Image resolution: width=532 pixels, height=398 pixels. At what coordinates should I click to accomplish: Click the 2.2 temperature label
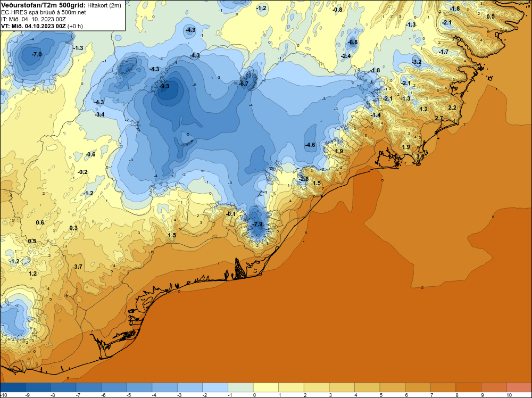point(452,107)
